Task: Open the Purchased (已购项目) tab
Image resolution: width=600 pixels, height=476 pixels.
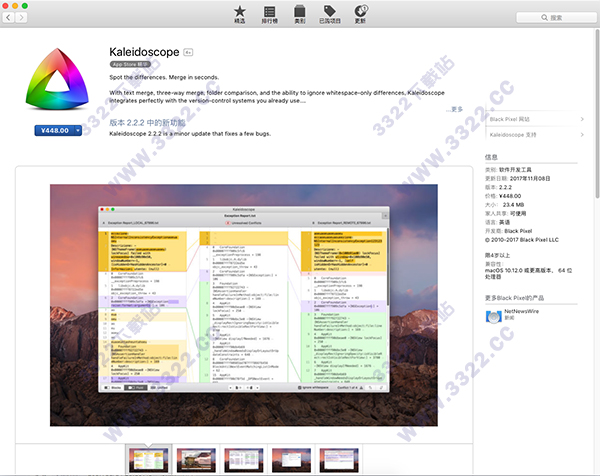Action: pyautogui.click(x=330, y=15)
